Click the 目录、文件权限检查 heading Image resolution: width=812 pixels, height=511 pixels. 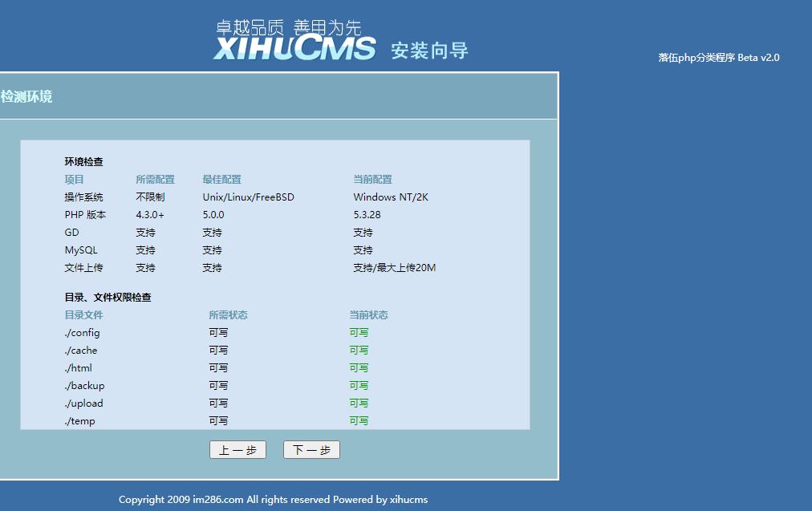pos(108,298)
